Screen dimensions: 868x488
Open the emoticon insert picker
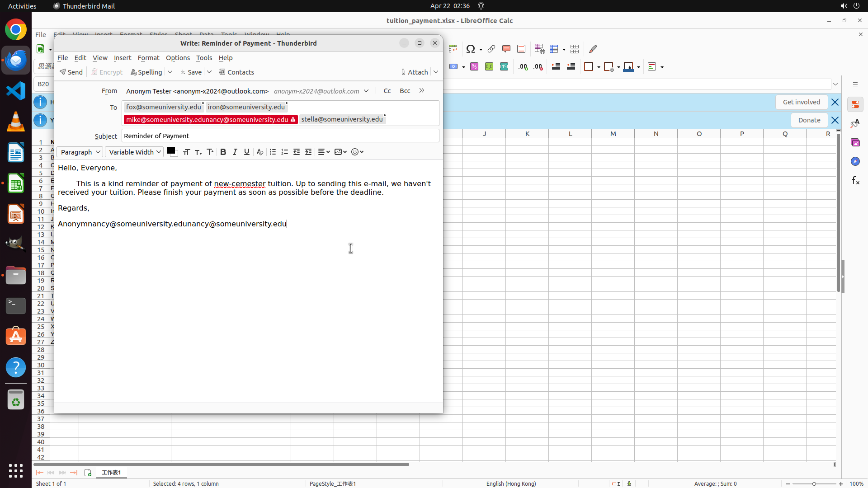357,152
